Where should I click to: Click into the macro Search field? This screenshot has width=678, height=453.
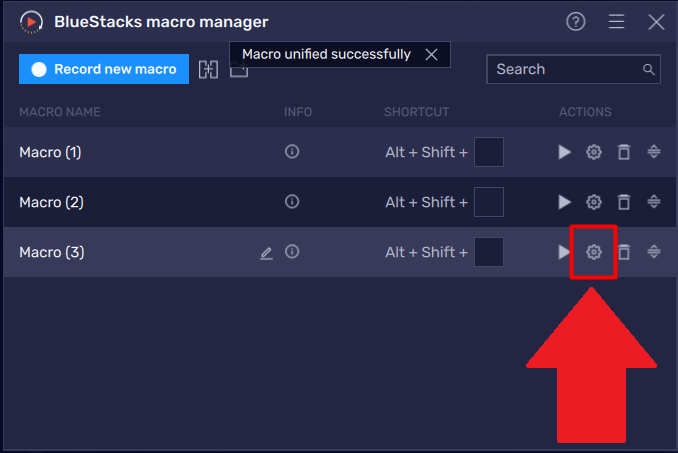pyautogui.click(x=562, y=69)
